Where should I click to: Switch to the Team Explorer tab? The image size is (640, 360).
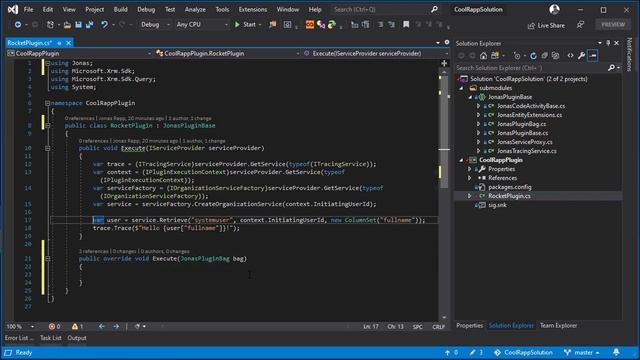(x=558, y=326)
